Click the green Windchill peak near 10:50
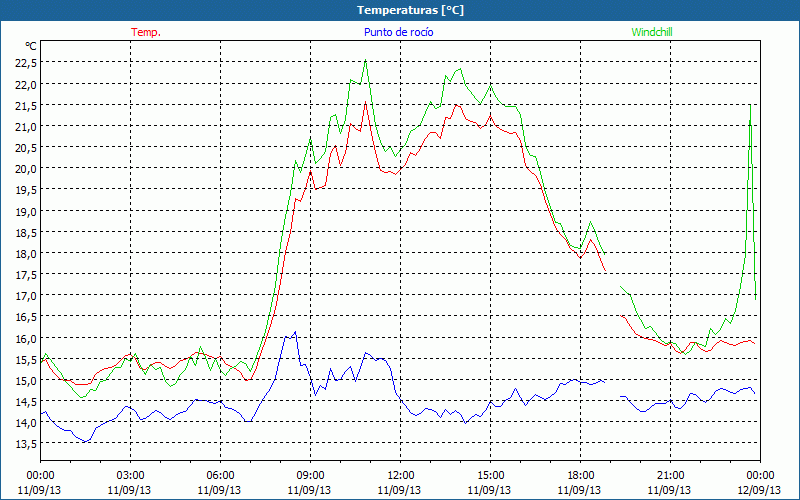Image resolution: width=800 pixels, height=500 pixels. pos(365,60)
